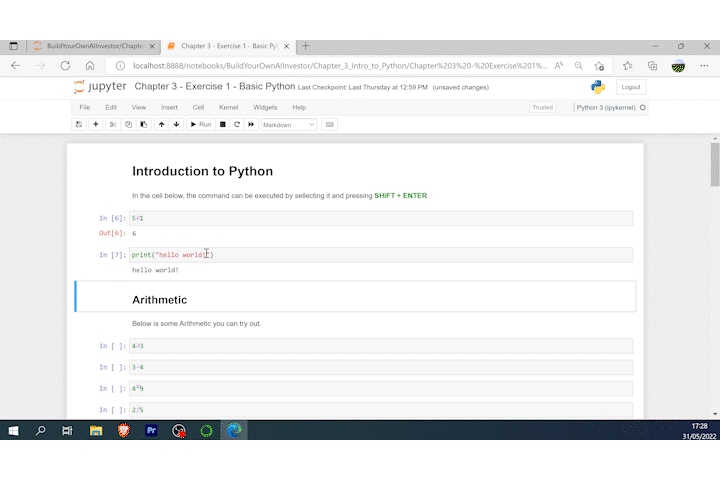The height and width of the screenshot is (480, 720).
Task: Open the Markdown cell type dropdown
Action: [289, 124]
